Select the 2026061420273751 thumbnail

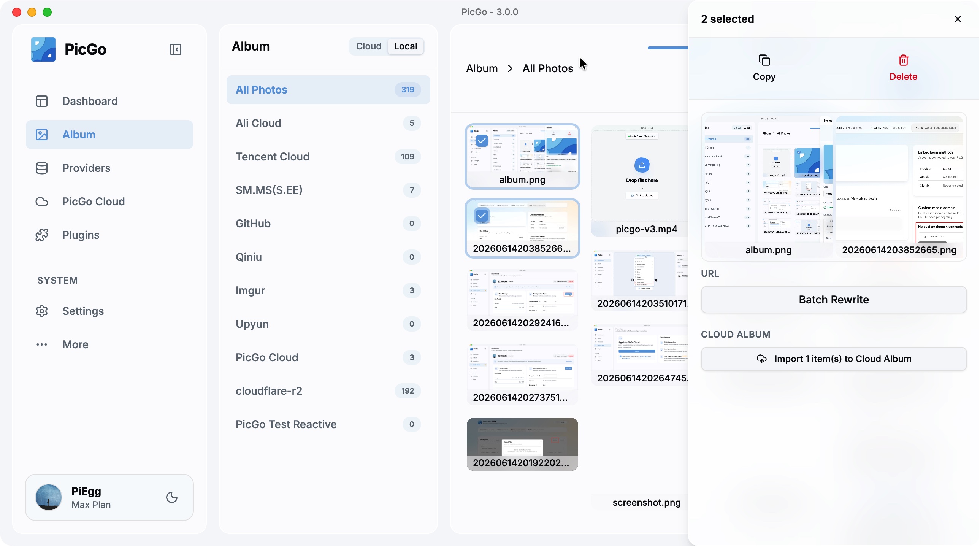[522, 374]
